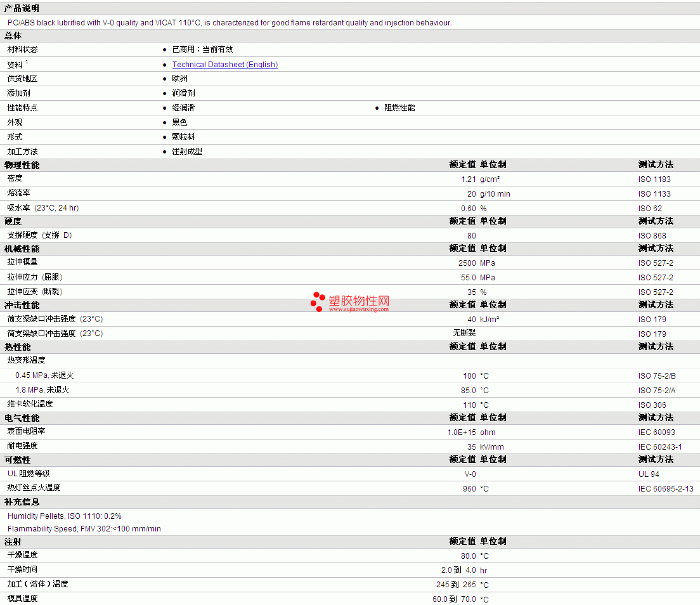
Task: Select the 耐电强度 row label
Action: click(x=22, y=446)
